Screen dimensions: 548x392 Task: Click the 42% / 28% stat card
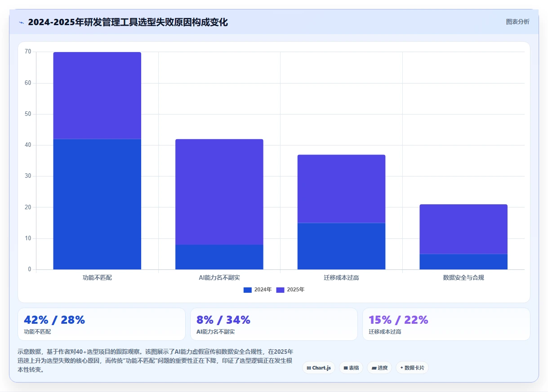pyautogui.click(x=102, y=324)
